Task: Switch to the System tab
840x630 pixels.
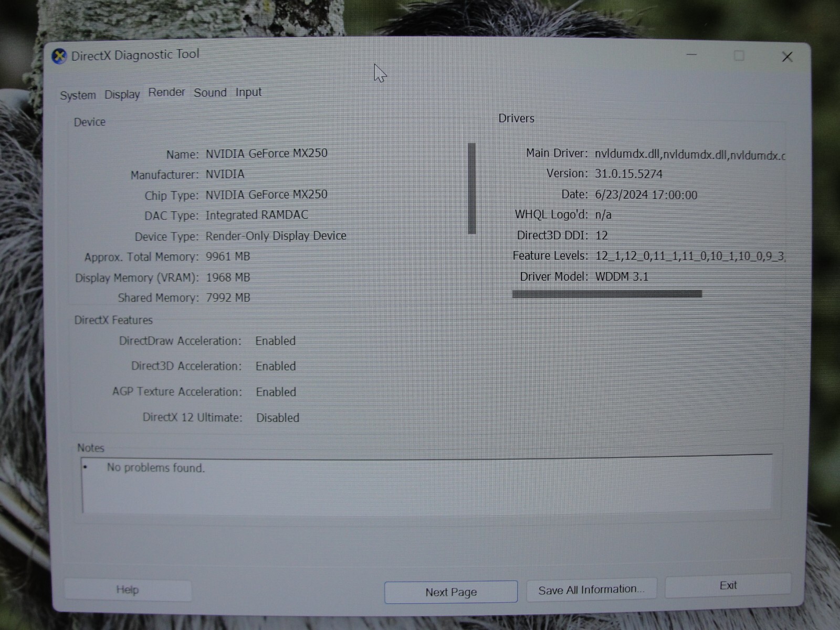Action: [78, 95]
